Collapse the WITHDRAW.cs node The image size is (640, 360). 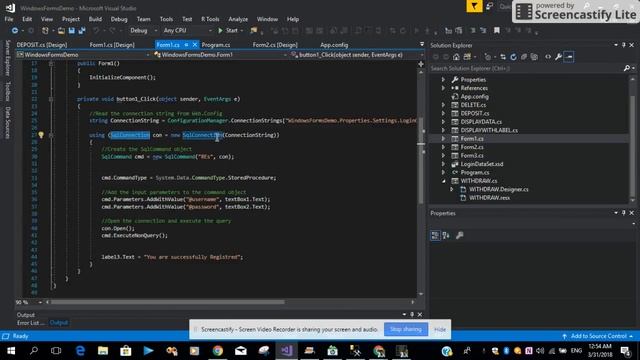click(443, 181)
